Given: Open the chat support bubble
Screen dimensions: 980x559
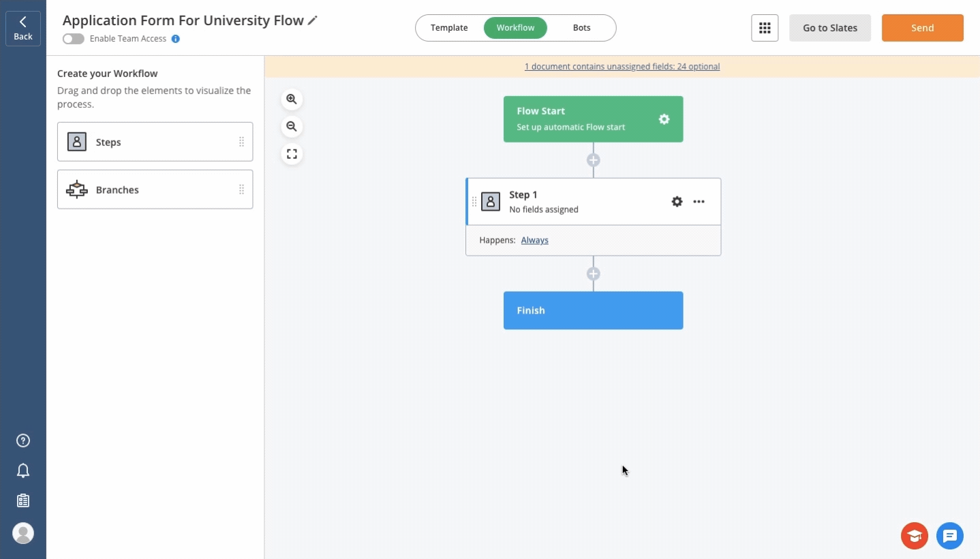Looking at the screenshot, I should [949, 536].
